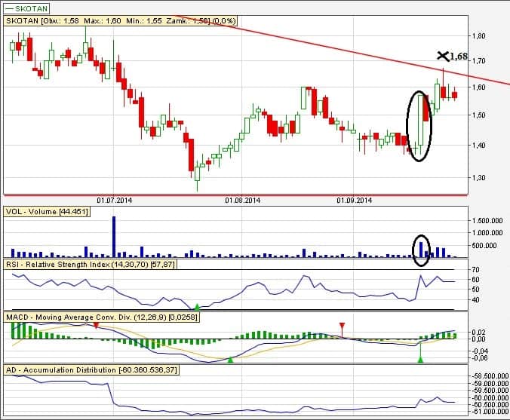Click first red triangle signal on MACD
Image resolution: width=510 pixels, height=420 pixels.
97,324
